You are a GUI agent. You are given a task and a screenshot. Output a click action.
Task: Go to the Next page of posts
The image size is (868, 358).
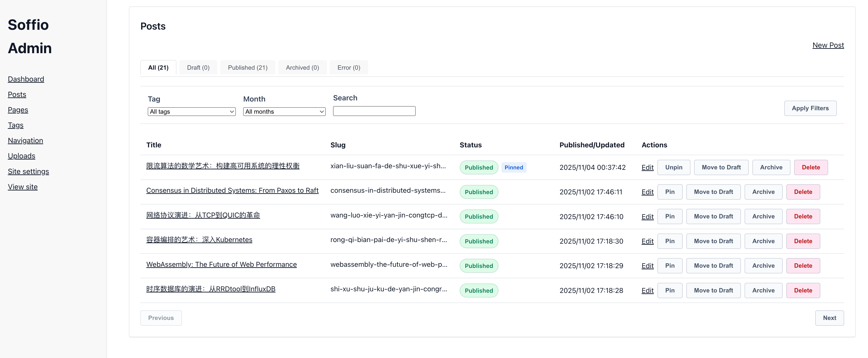click(x=829, y=318)
